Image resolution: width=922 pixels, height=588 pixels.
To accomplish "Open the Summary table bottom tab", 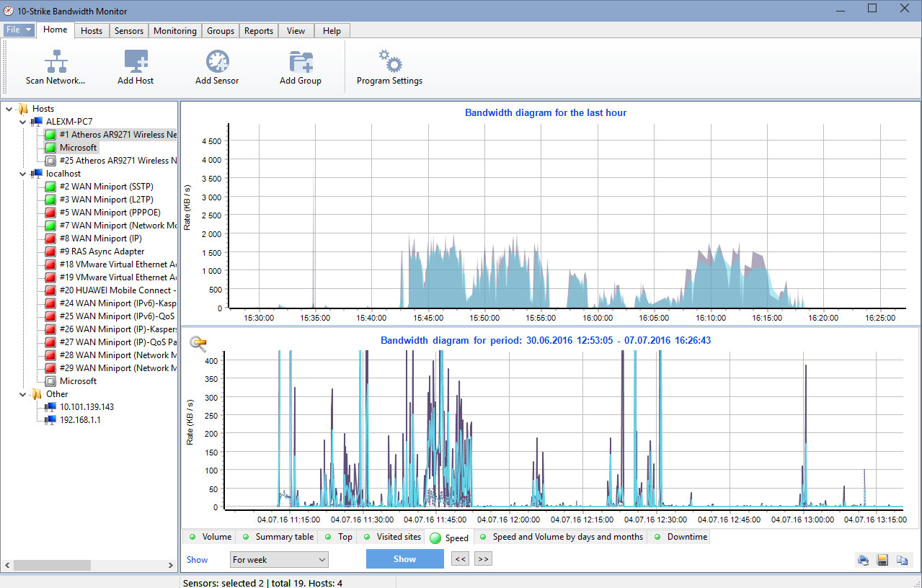I will pos(278,537).
